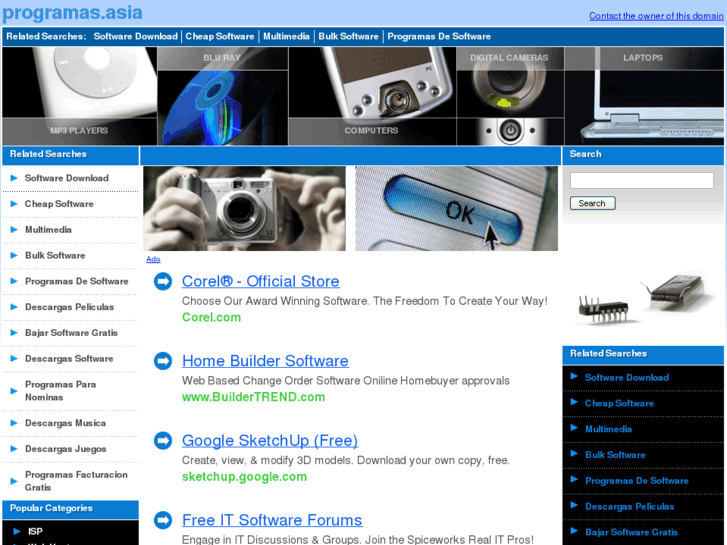Open Cheap Software in left sidebar

pos(59,204)
